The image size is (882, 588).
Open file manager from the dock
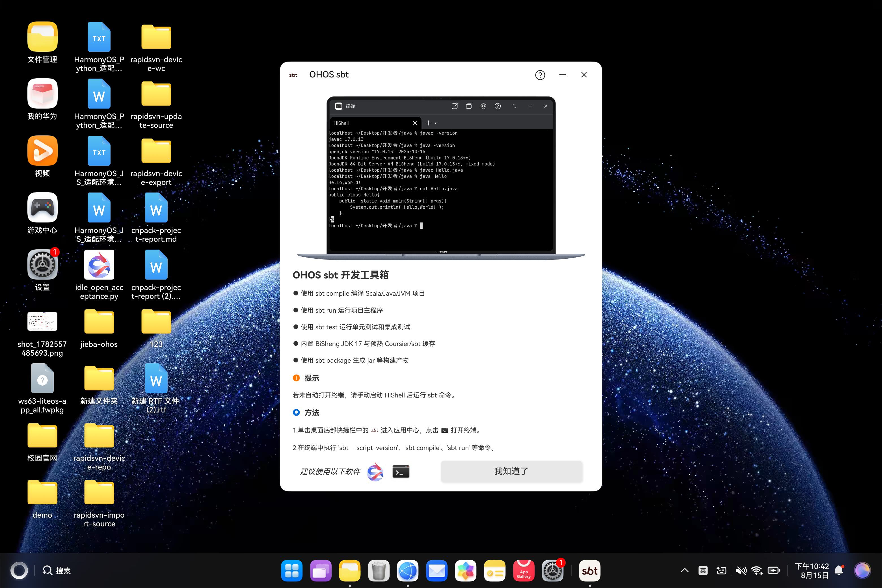[350, 571]
